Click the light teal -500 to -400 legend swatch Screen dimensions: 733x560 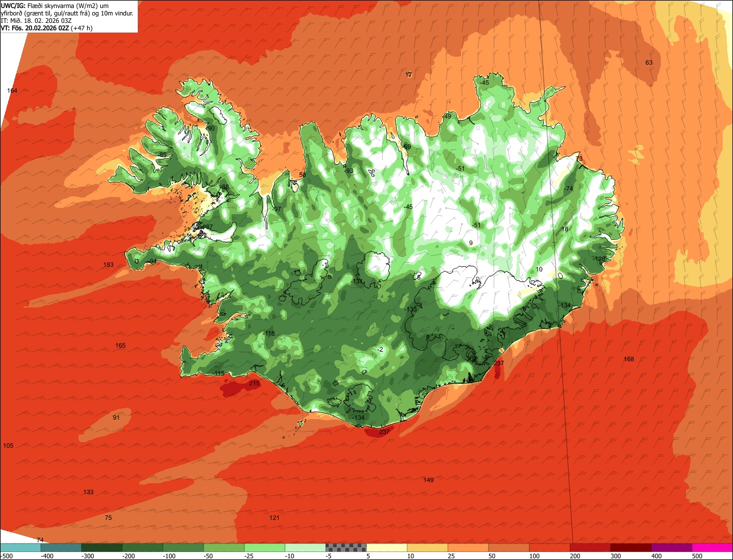[20, 547]
